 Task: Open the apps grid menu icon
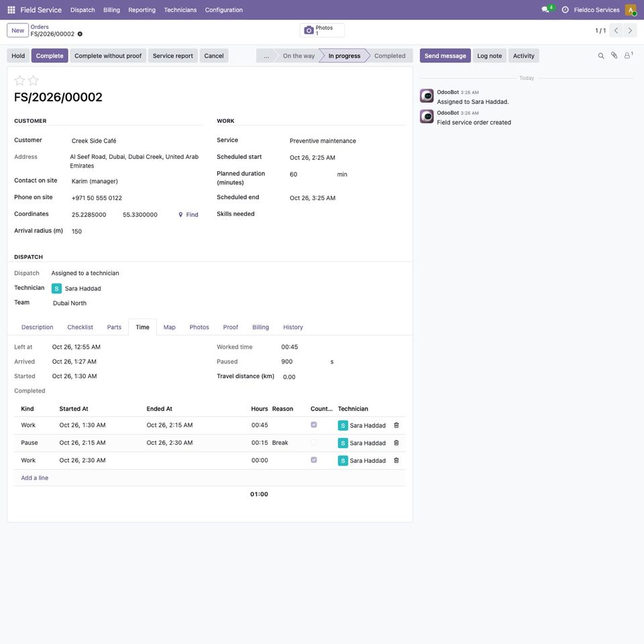(11, 10)
